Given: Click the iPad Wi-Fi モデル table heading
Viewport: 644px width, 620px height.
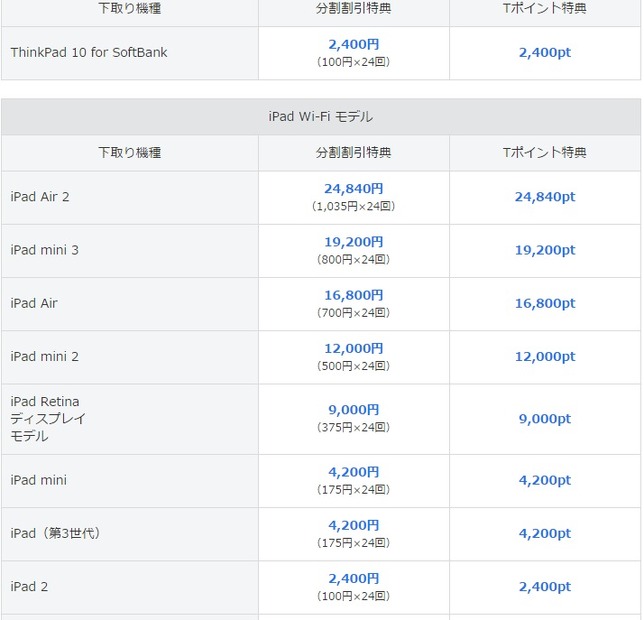Looking at the screenshot, I should coord(321,117).
